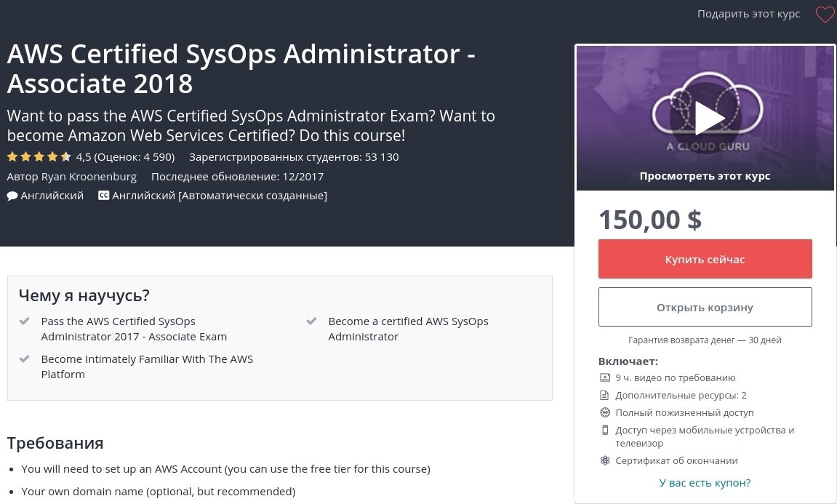This screenshot has height=504, width=837.
Task: Click 'Зарегистрированных студентов: 53 130' text
Action: 294,157
